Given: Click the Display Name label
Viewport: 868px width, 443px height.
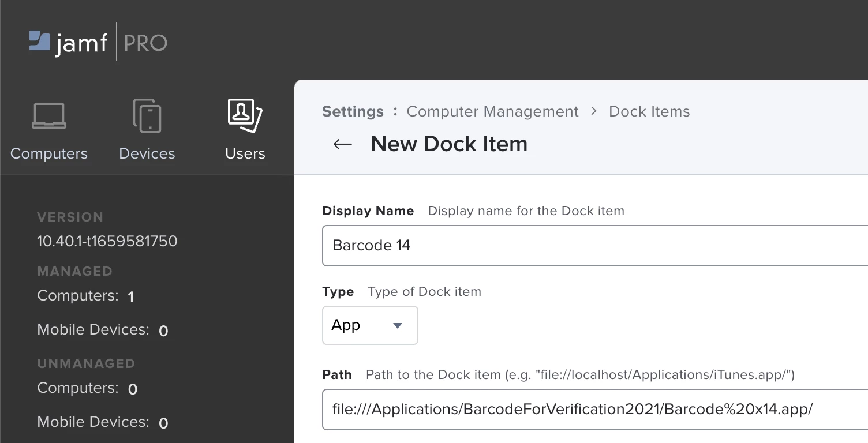Looking at the screenshot, I should point(368,211).
